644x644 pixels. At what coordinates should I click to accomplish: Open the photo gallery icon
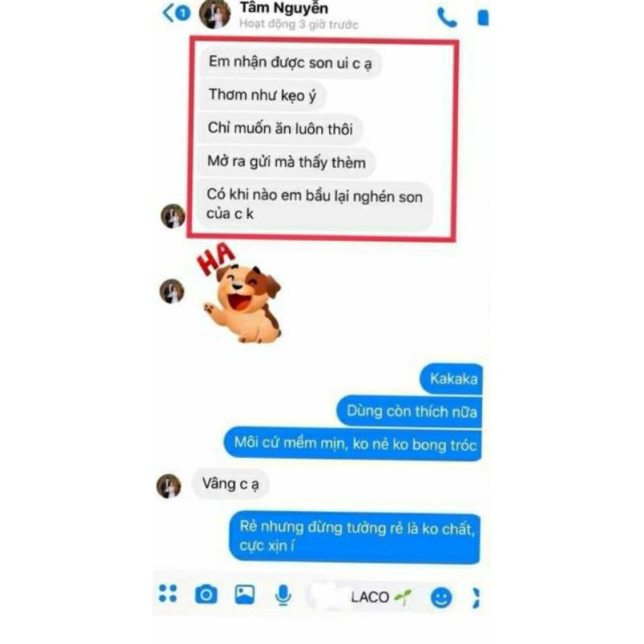245,594
